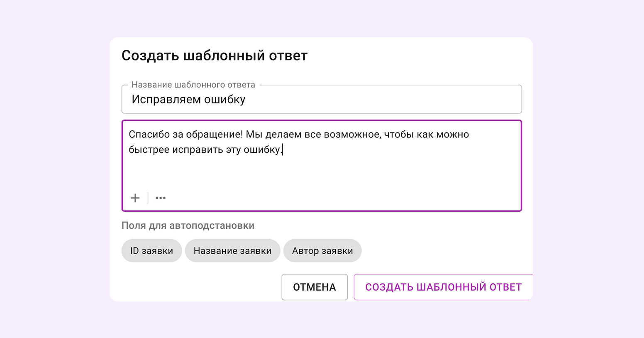Insert the "ID заявки" autofill chip
644x338 pixels.
[151, 251]
